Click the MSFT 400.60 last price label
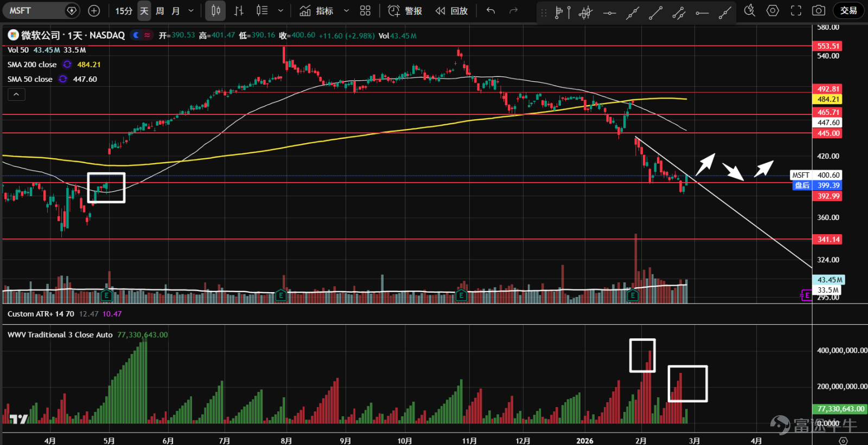Image resolution: width=868 pixels, height=445 pixels. point(816,175)
